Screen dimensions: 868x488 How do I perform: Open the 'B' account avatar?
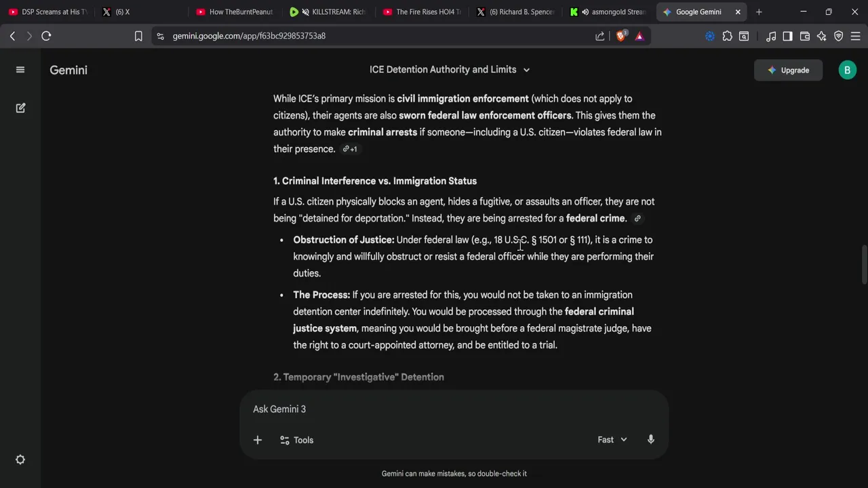pyautogui.click(x=847, y=70)
